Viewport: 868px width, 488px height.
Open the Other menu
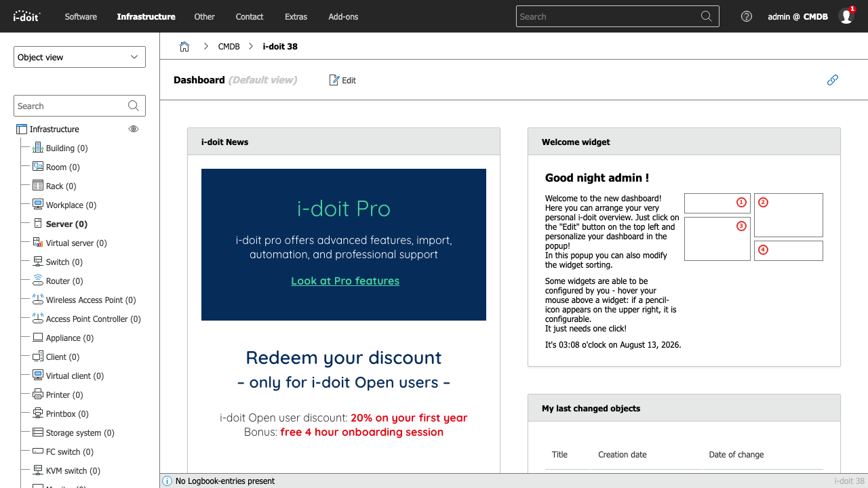204,16
